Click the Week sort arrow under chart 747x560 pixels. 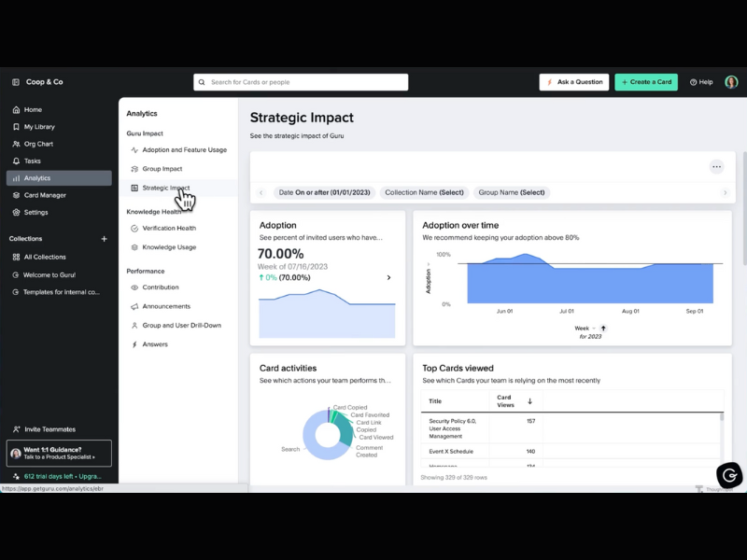pyautogui.click(x=603, y=329)
